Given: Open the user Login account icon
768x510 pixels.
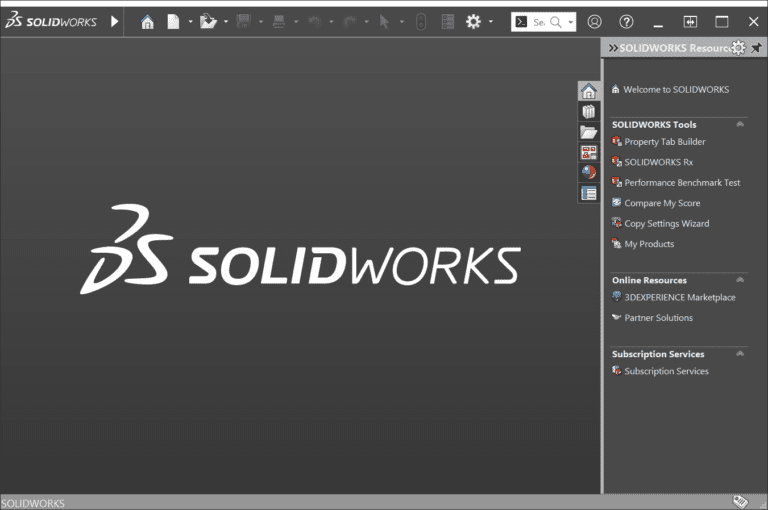Looking at the screenshot, I should tap(595, 22).
